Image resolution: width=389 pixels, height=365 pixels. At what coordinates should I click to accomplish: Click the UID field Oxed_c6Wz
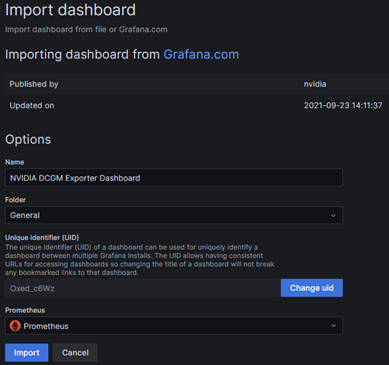click(x=143, y=288)
